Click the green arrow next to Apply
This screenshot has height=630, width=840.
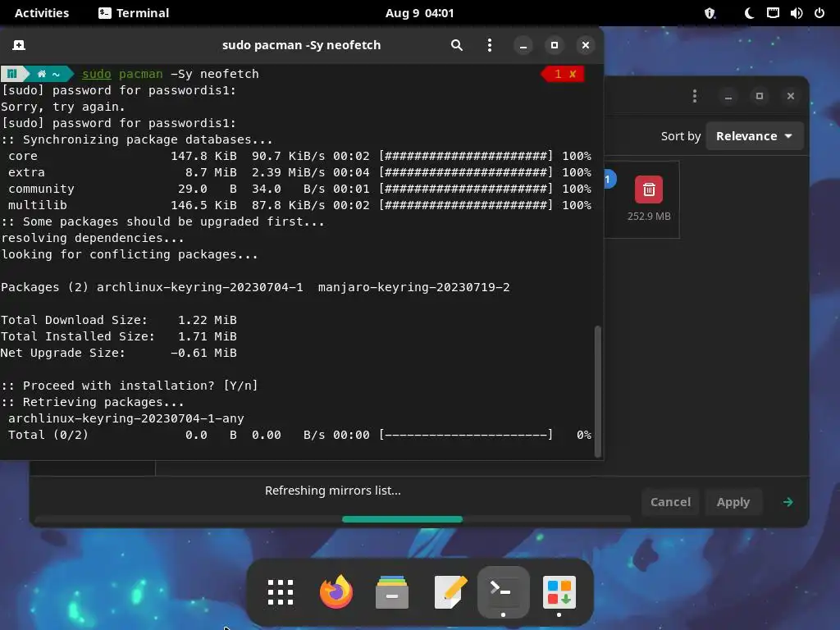[x=787, y=502]
